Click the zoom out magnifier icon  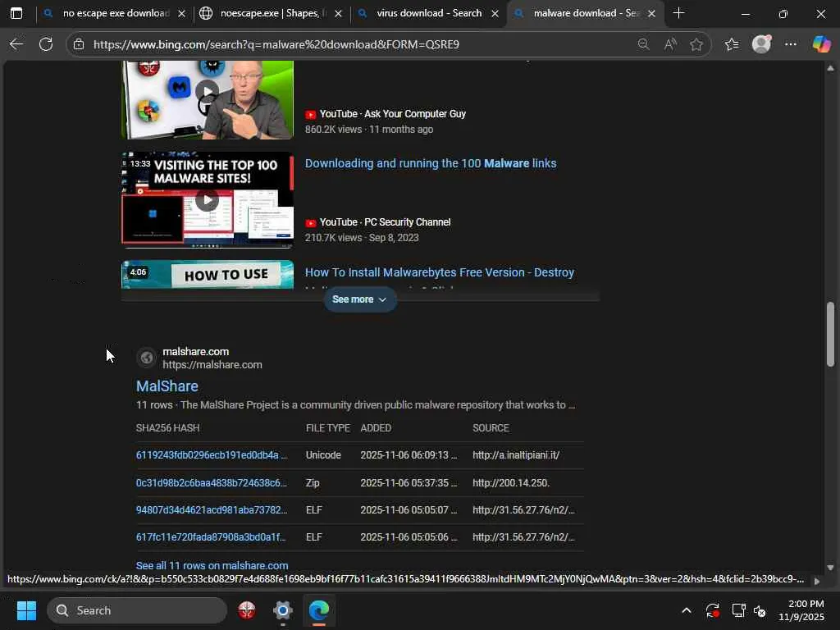click(643, 44)
